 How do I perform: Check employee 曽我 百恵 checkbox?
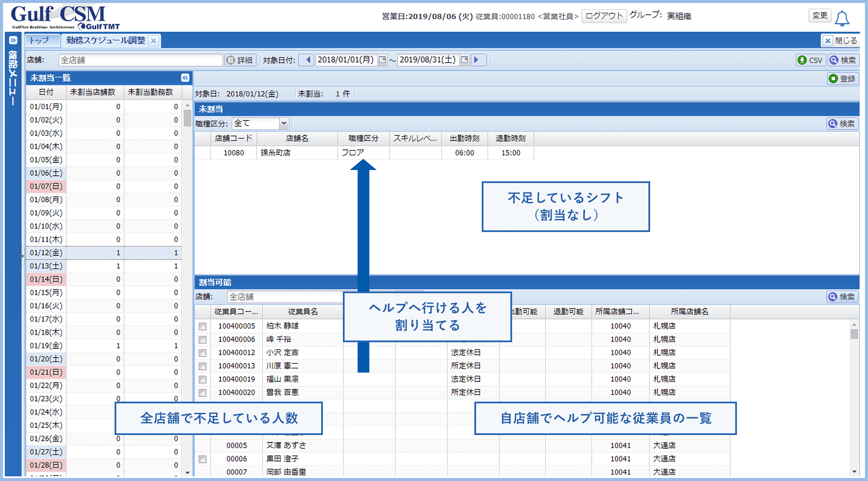tap(203, 393)
